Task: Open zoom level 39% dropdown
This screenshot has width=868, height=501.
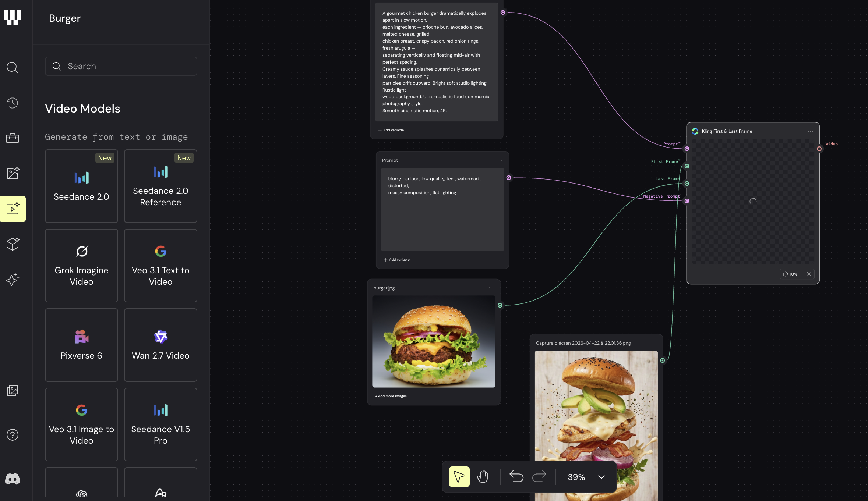Action: pyautogui.click(x=586, y=477)
